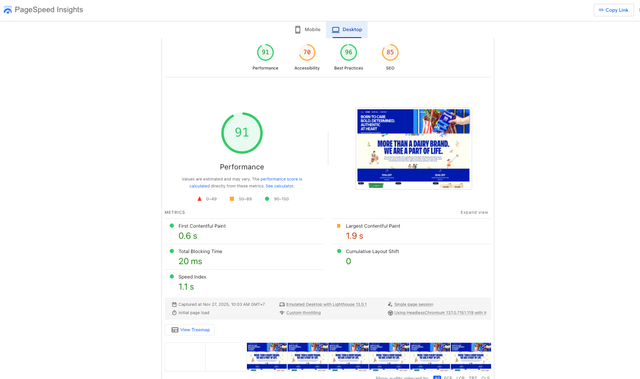
Task: Click the icon beside Single page session
Action: tap(390, 304)
